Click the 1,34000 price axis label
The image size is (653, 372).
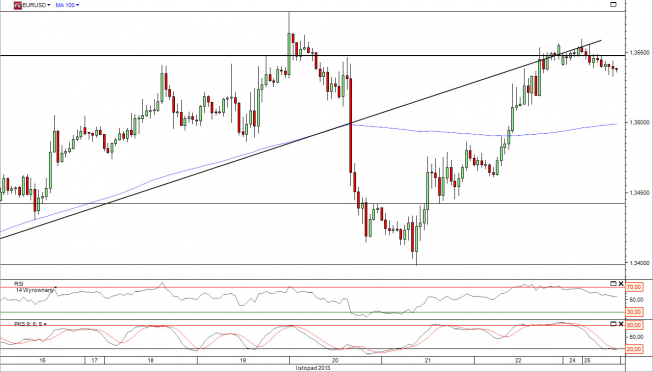639,263
